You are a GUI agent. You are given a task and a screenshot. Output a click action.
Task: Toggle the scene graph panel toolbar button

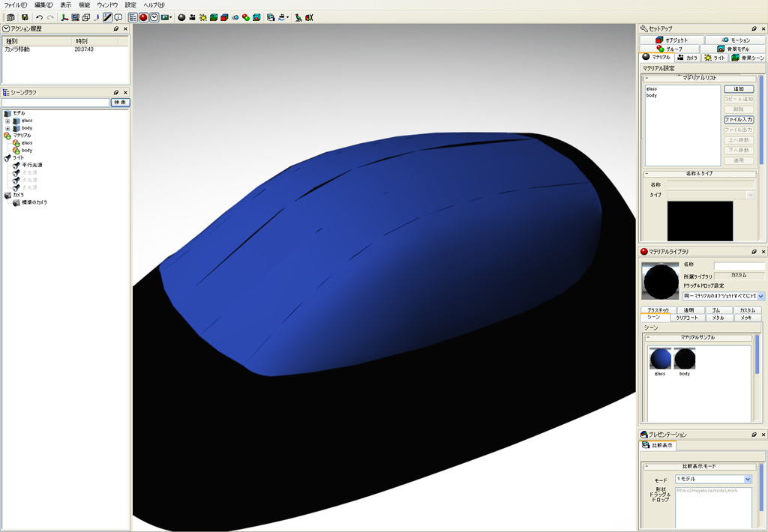coord(133,17)
